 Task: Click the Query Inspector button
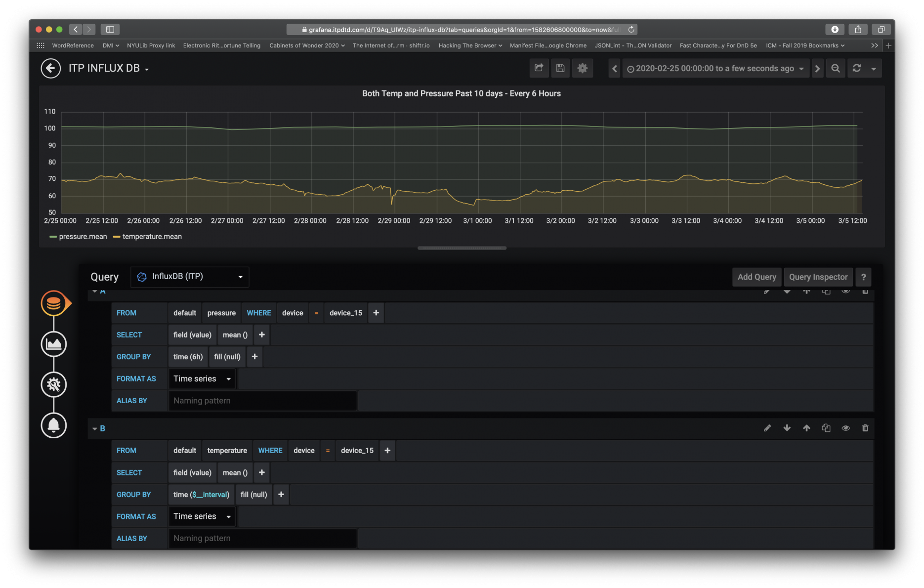(x=818, y=277)
